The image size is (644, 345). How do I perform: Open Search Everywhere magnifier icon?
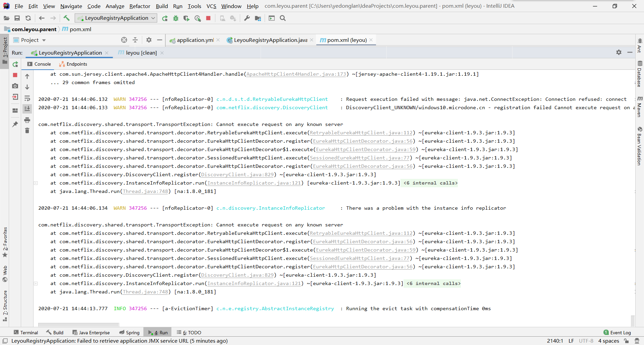(x=283, y=18)
